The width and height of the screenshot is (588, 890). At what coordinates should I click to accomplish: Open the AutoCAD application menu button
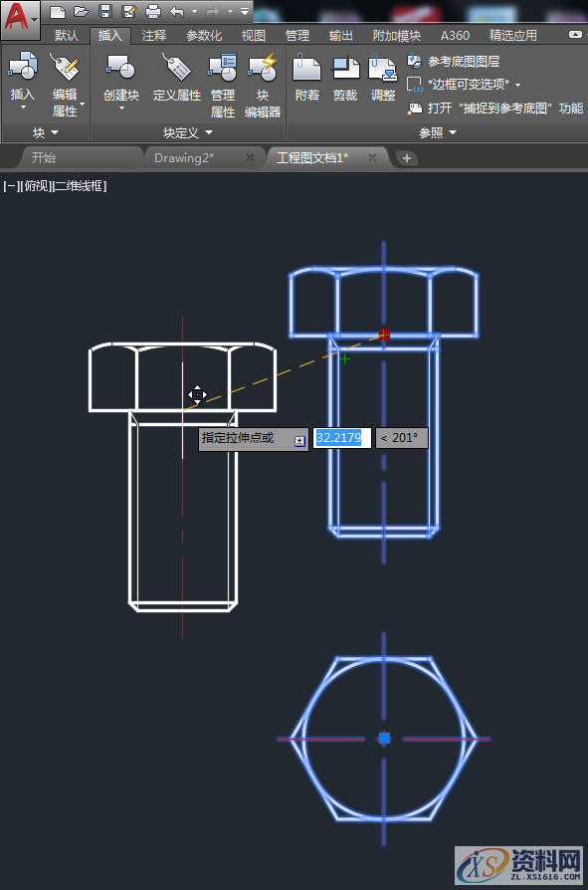pos(21,19)
